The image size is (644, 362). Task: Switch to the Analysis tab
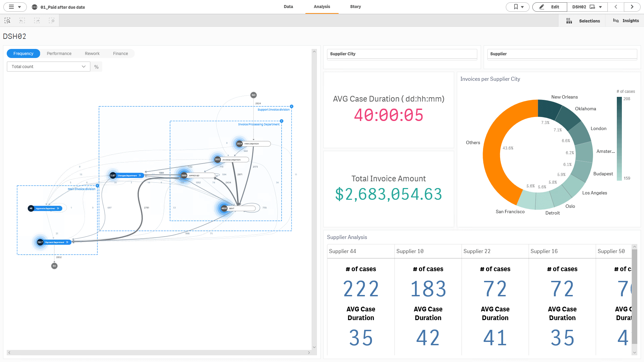pyautogui.click(x=322, y=7)
